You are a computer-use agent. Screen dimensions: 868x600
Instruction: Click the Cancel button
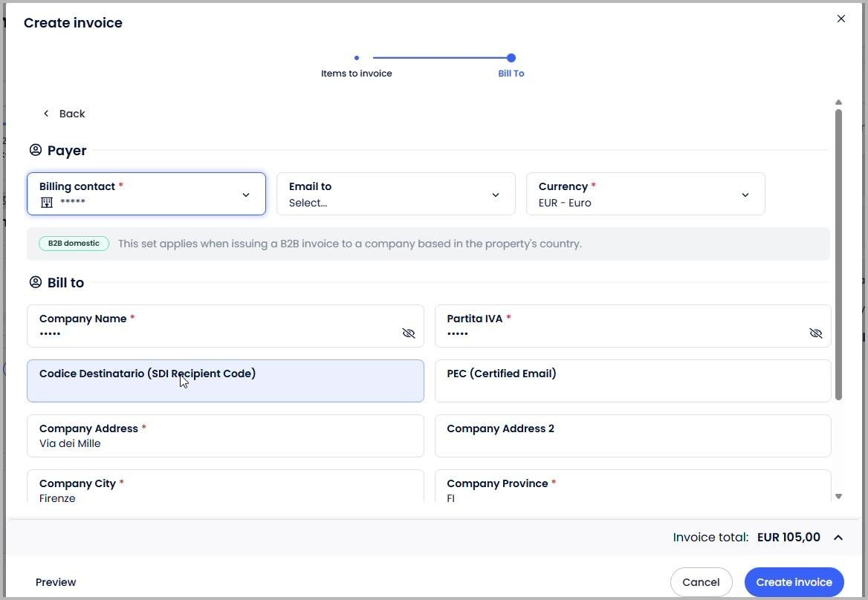(701, 582)
